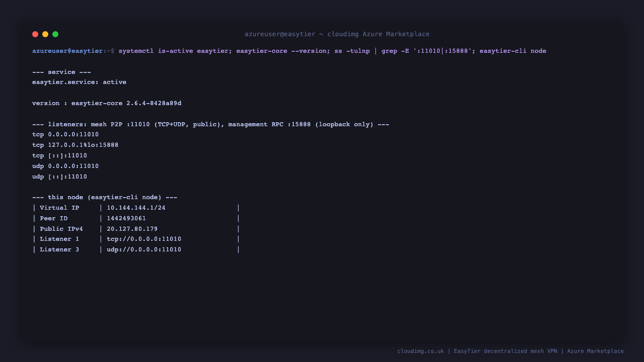Image resolution: width=644 pixels, height=362 pixels.
Task: Click the peer ID value '1442493061'
Action: coord(126,218)
